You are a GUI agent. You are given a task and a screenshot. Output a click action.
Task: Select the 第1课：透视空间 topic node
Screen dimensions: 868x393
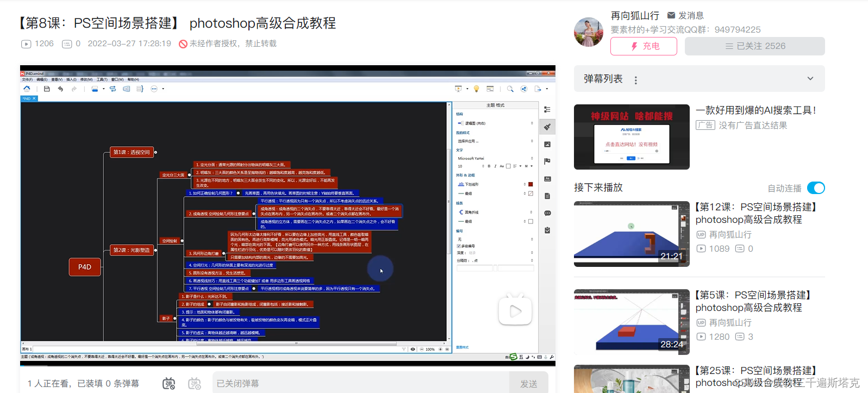pyautogui.click(x=132, y=152)
